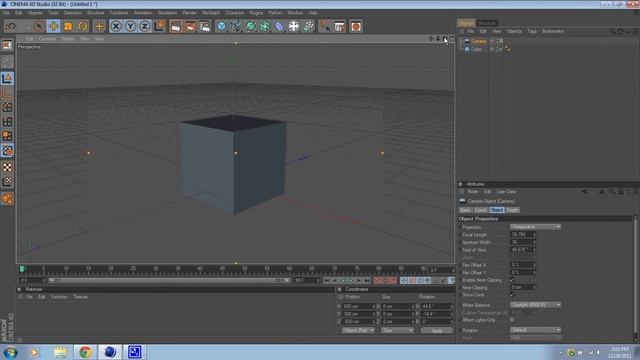Viewport: 640px width, 360px height.
Task: Toggle Camera visibility dots
Action: (497, 41)
